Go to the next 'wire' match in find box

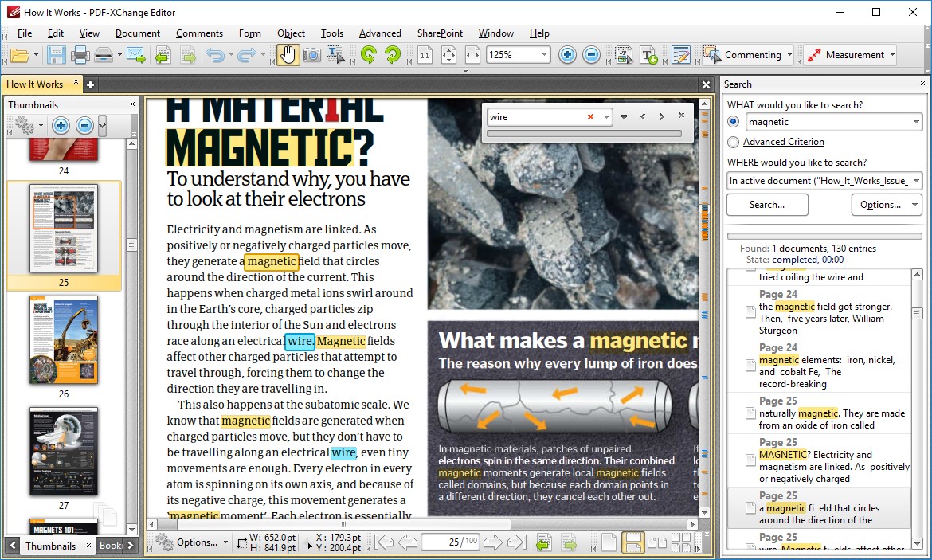click(661, 116)
